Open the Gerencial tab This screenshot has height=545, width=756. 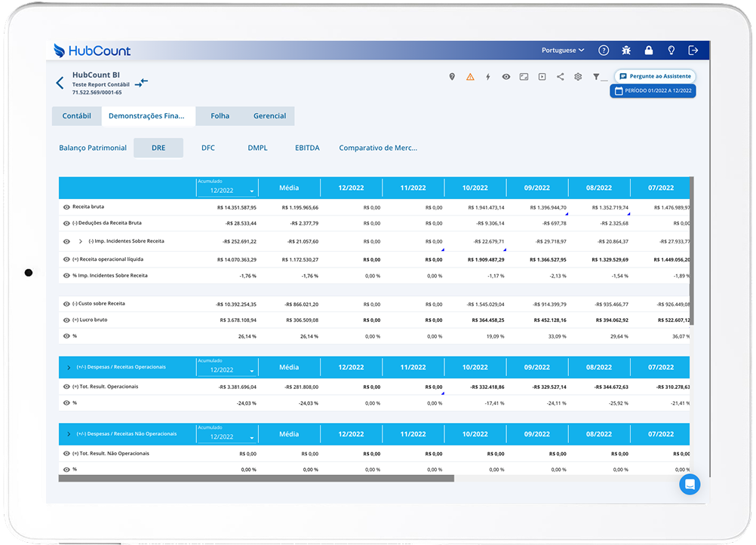click(269, 116)
